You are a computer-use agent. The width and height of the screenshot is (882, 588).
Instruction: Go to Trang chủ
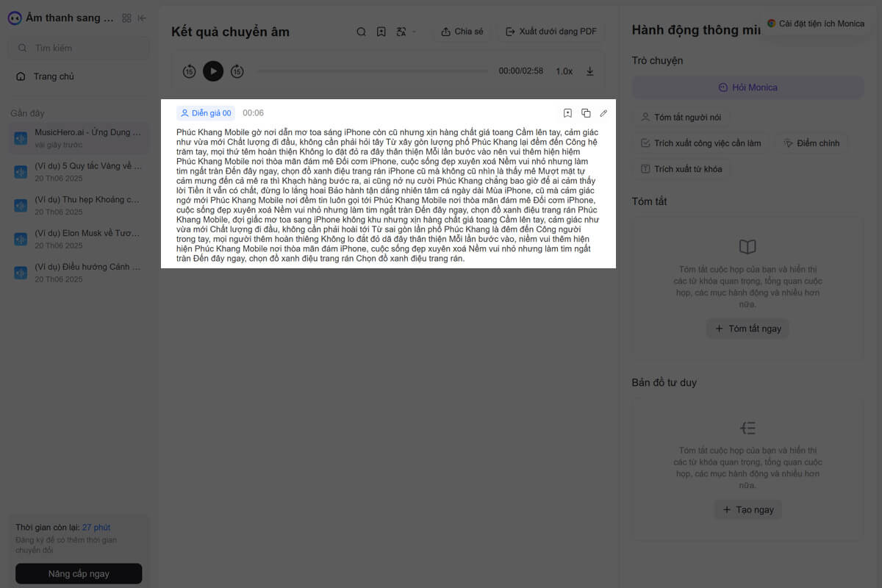54,76
